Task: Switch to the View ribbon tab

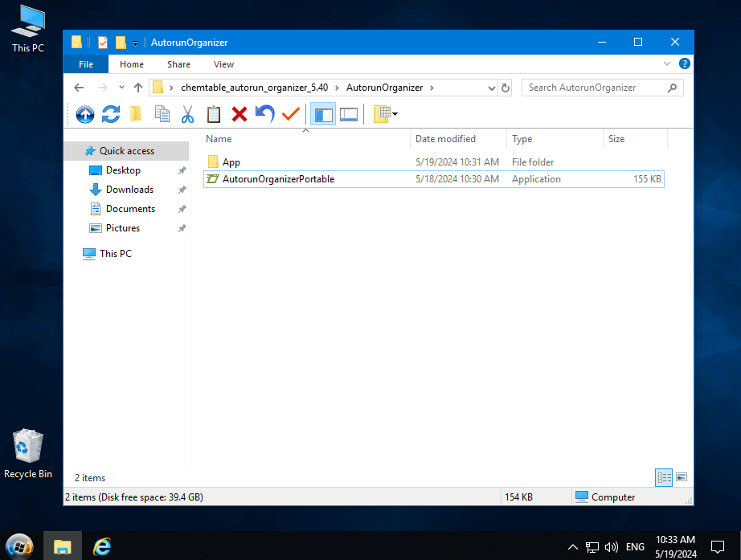Action: click(223, 64)
